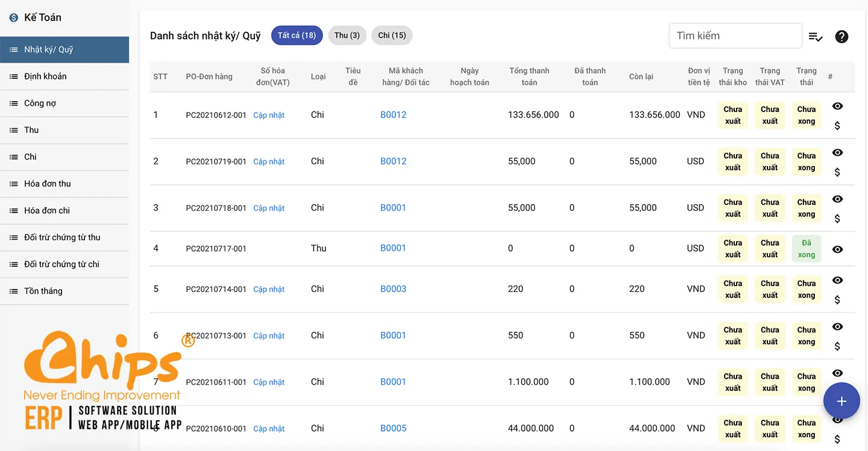
Task: Click the "PO-Đơn hàng" column header
Action: (209, 76)
